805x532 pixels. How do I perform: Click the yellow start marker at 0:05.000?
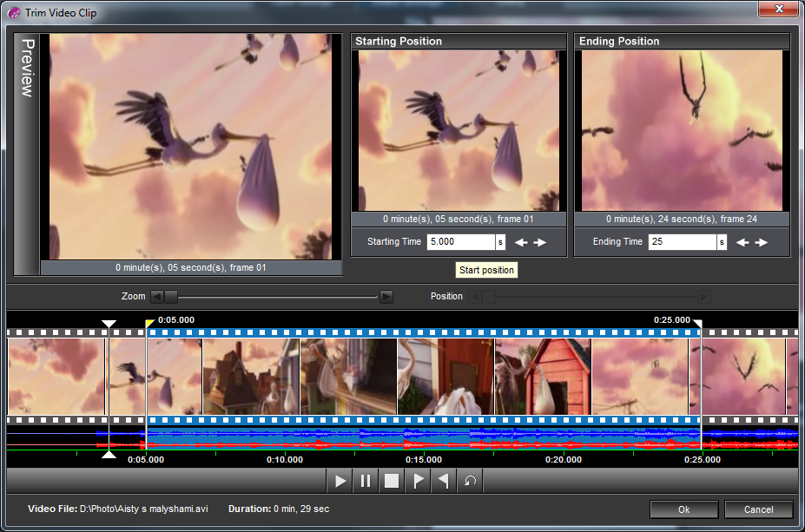(x=149, y=323)
